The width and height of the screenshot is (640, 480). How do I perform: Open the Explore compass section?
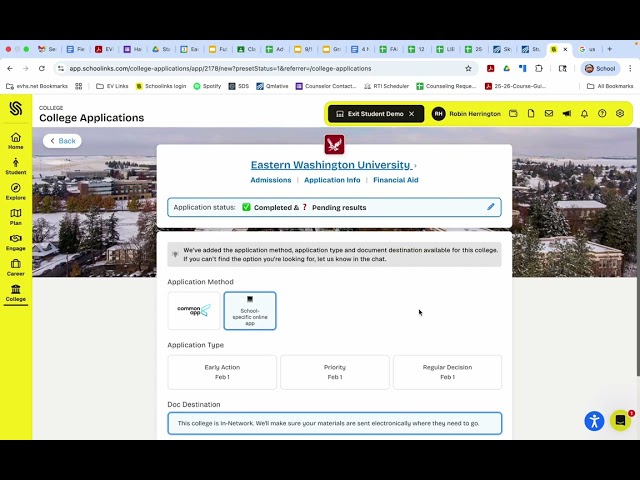16,191
